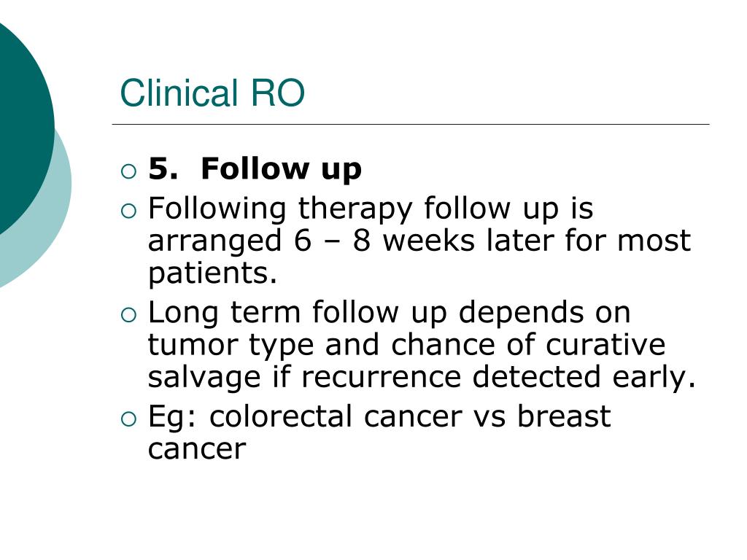
Task: Select the bold '5. Follow up' heading
Action: pyautogui.click(x=255, y=169)
